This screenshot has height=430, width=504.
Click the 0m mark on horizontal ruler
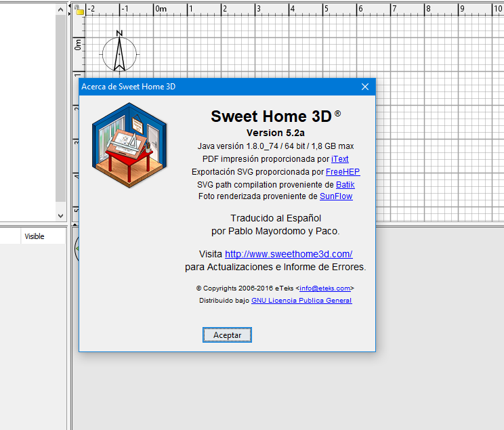[x=161, y=9]
